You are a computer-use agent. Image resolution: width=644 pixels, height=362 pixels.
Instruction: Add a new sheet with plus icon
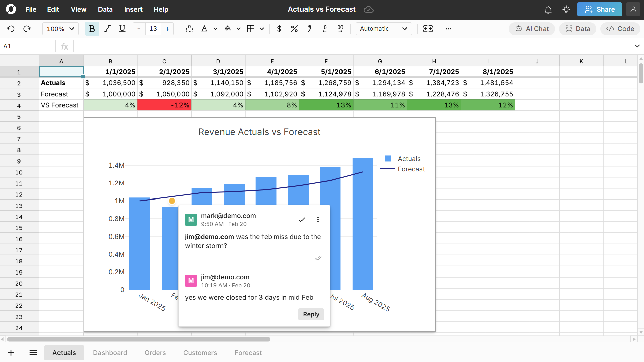(x=11, y=353)
